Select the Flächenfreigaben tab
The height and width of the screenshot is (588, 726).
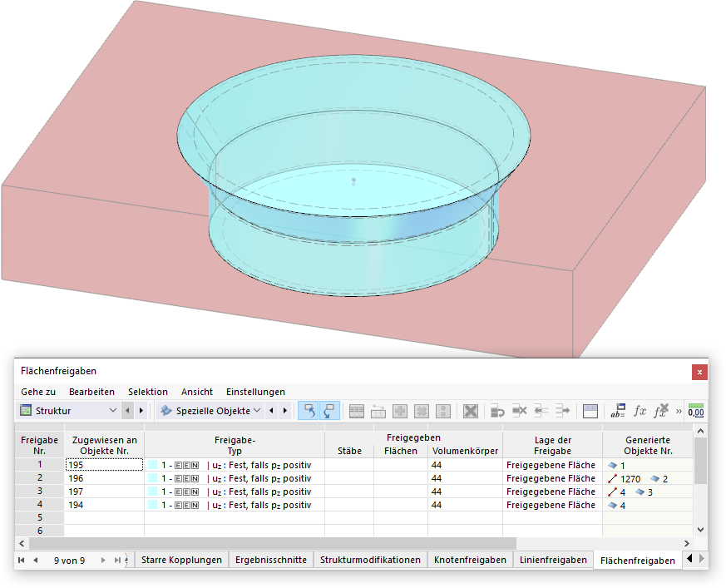638,561
